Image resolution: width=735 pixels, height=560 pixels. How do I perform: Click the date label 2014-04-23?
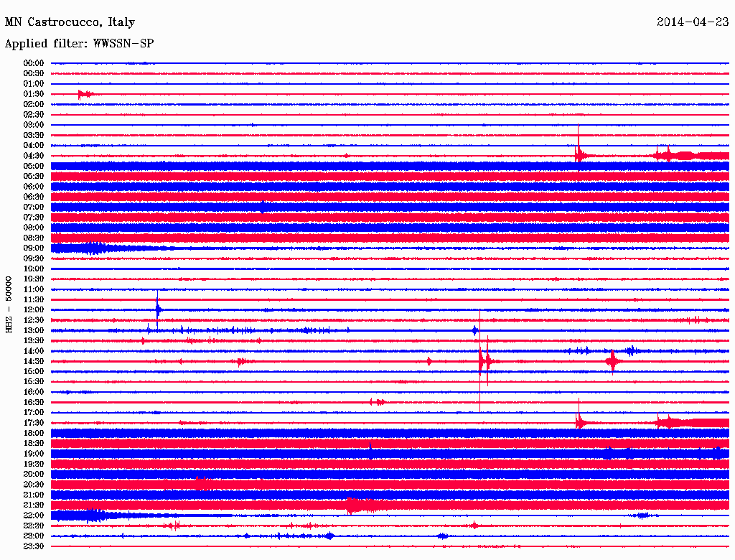tap(693, 22)
